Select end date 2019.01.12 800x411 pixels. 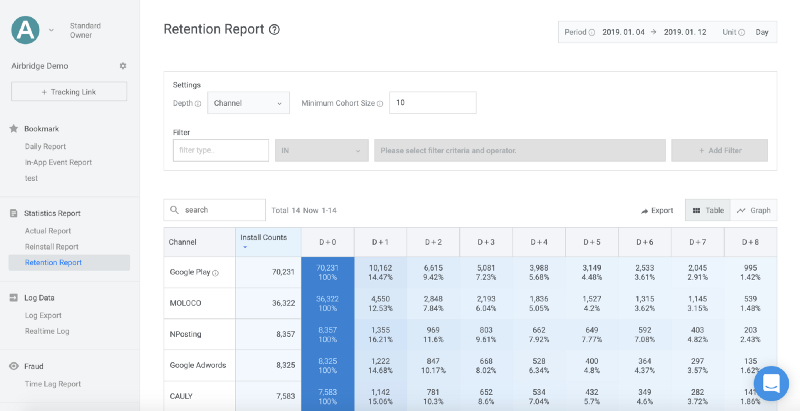point(685,32)
